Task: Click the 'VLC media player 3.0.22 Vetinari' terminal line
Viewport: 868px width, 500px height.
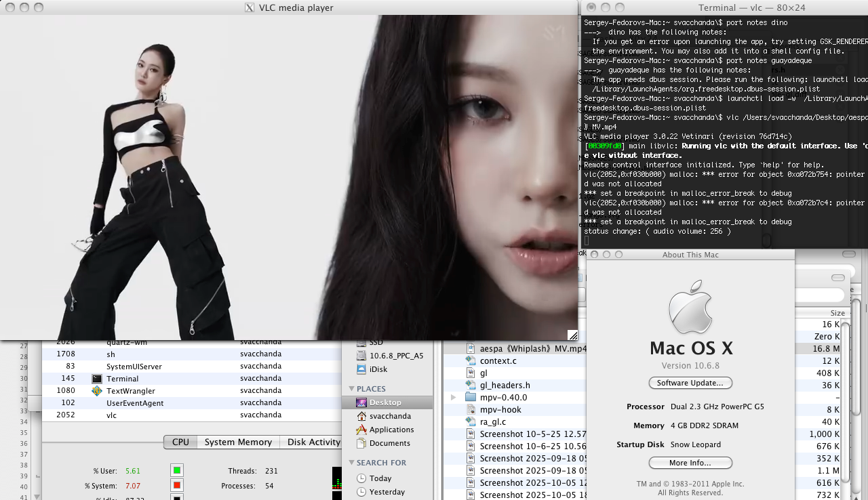Action: [687, 136]
